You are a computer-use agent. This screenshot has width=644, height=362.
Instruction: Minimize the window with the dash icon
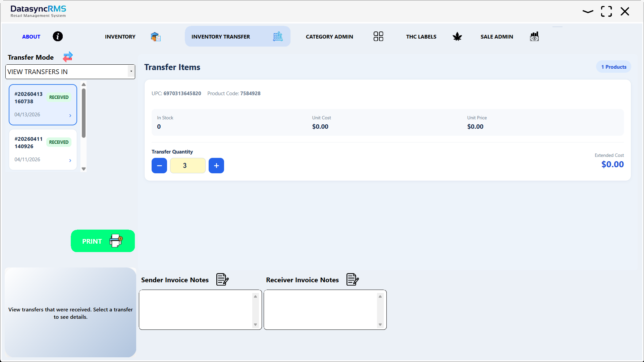[x=588, y=11]
